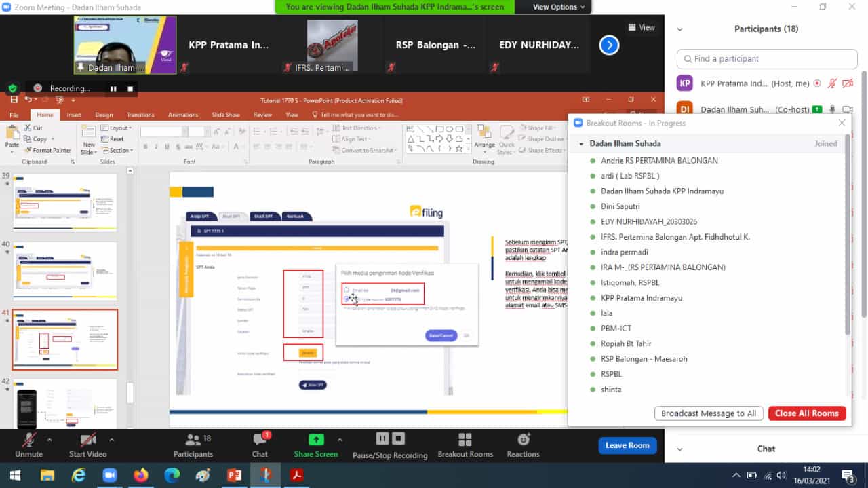This screenshot has width=868, height=488.
Task: Click the Share Screen icon
Action: point(315,440)
